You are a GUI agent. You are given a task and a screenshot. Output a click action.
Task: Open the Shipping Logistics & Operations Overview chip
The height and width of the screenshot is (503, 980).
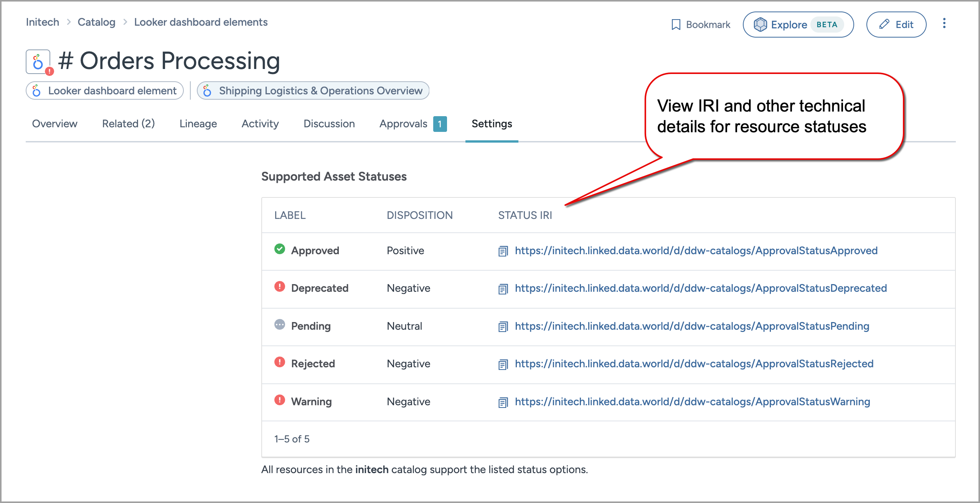tap(313, 90)
